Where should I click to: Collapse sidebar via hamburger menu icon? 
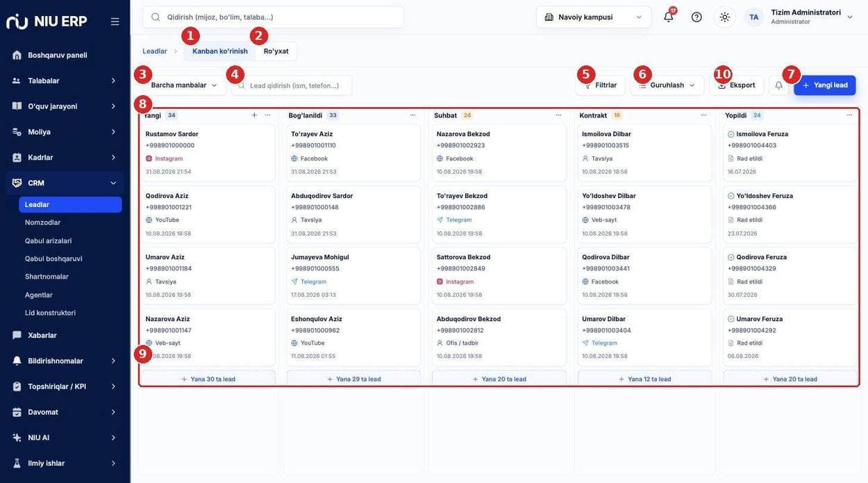(115, 22)
